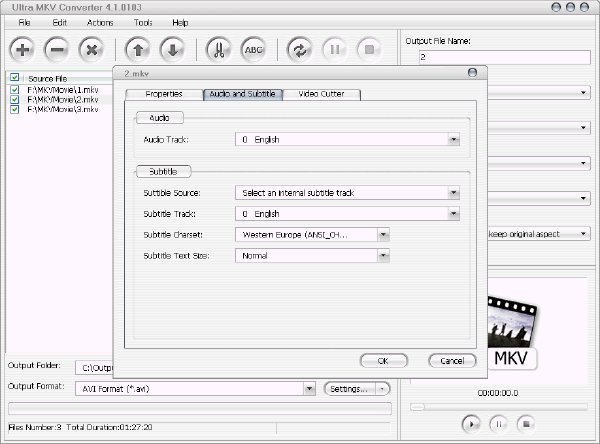Click the toolbar stop conversion icon
Viewport: 600px width, 444px height.
tap(369, 49)
